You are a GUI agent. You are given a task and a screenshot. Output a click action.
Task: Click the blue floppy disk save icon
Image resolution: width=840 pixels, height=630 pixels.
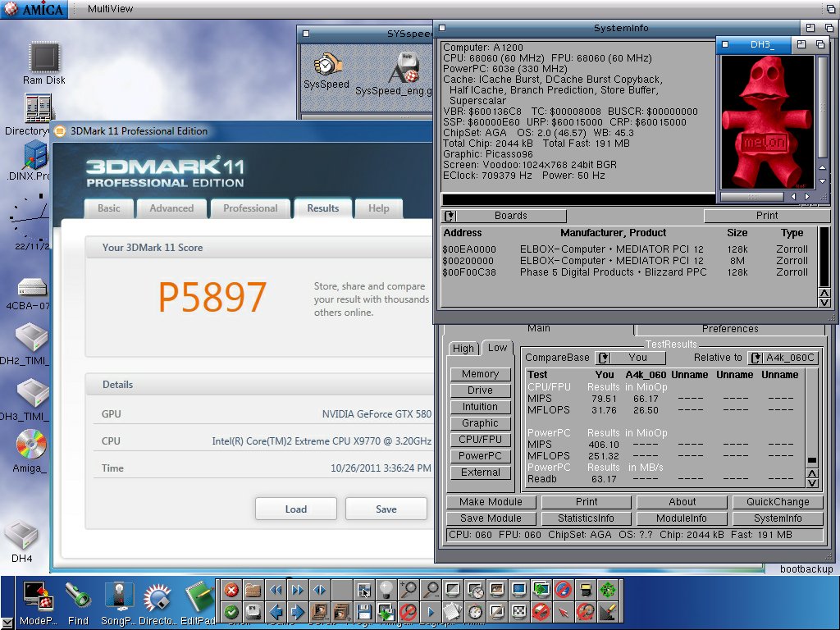[x=363, y=612]
